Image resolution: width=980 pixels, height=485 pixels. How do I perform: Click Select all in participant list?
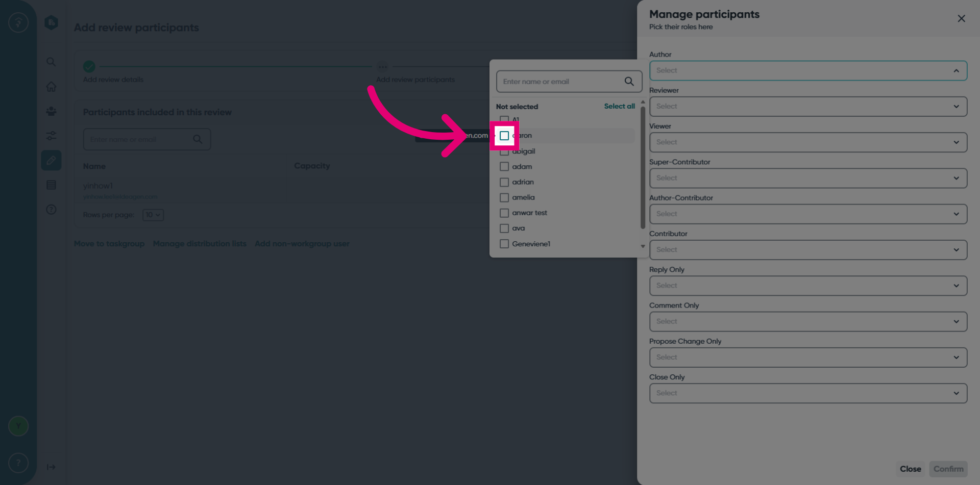[x=619, y=106]
